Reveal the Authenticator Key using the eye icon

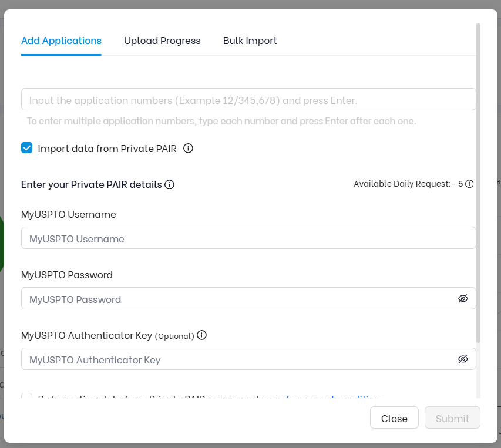click(463, 359)
